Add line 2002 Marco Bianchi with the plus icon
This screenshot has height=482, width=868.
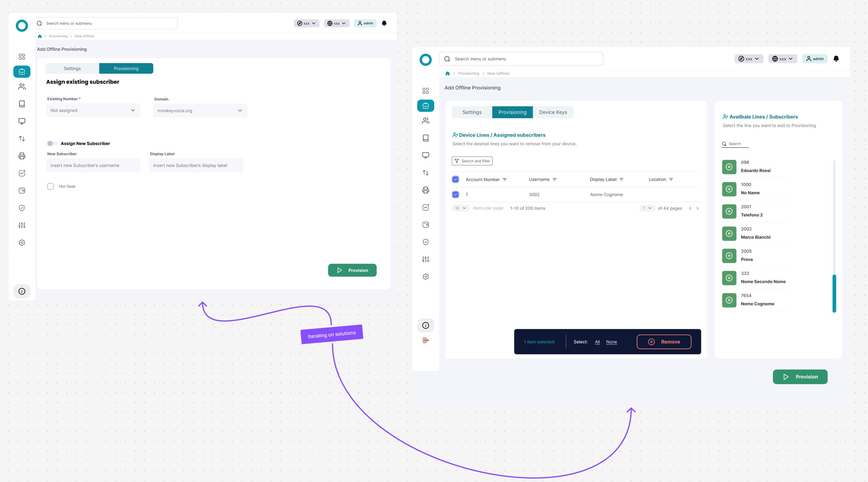point(729,234)
